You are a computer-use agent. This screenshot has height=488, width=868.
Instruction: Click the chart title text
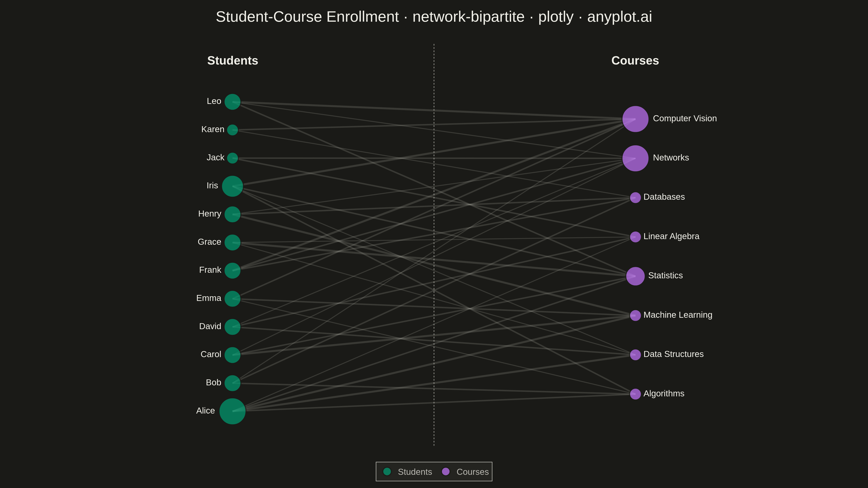434,17
